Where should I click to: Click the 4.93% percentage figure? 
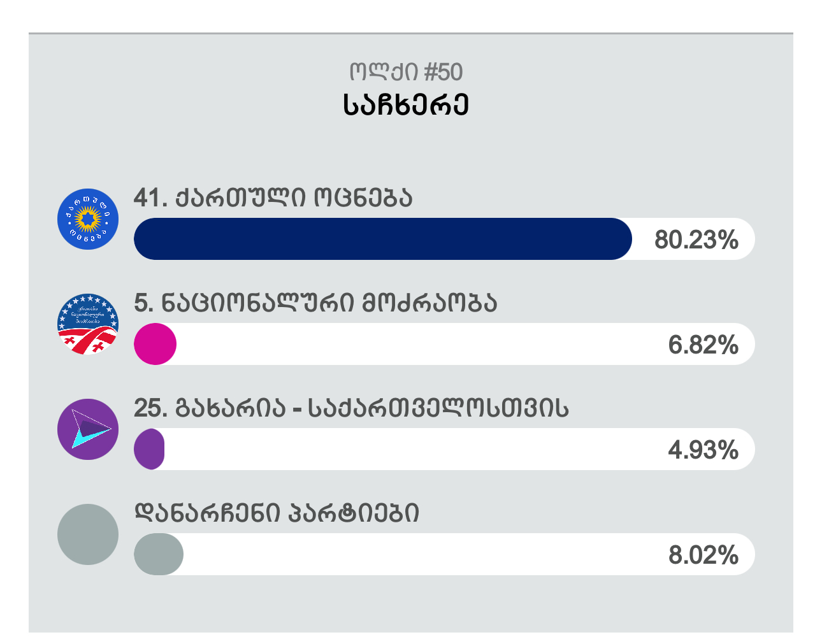(703, 450)
